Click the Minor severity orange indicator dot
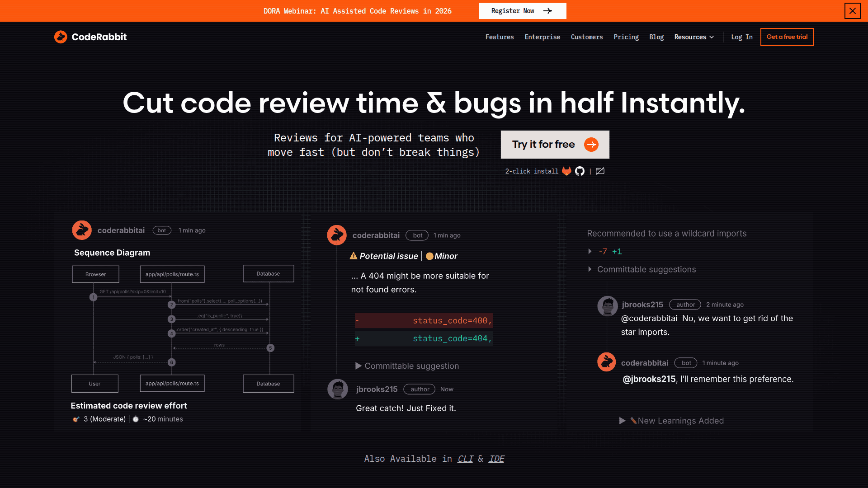The height and width of the screenshot is (488, 868). (x=429, y=256)
